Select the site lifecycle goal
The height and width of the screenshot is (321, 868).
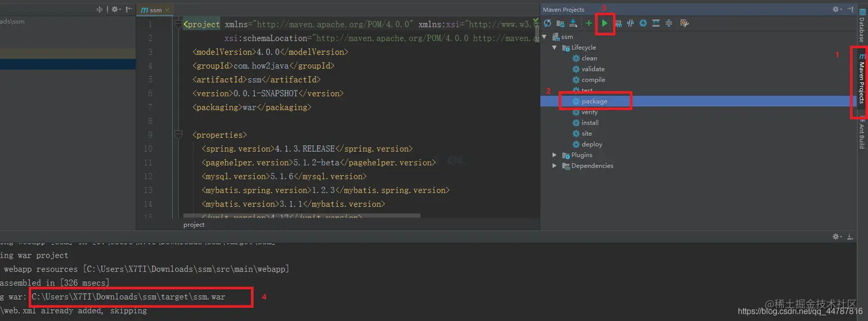coord(587,133)
